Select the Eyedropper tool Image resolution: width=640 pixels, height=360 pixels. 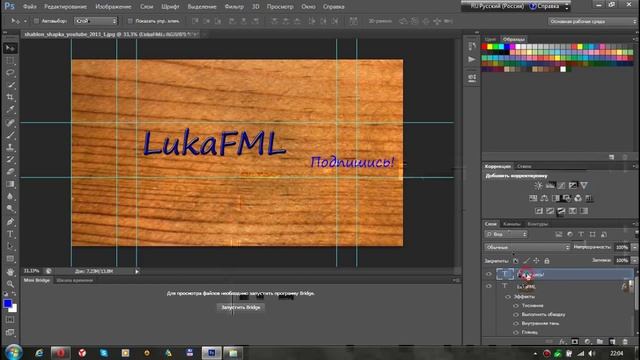(10, 109)
